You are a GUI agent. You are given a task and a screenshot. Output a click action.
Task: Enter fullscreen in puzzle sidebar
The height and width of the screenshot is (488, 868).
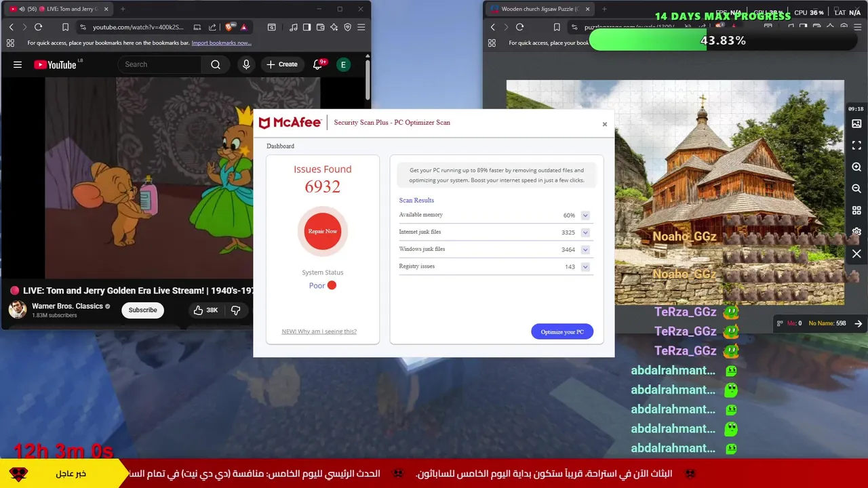(x=856, y=145)
